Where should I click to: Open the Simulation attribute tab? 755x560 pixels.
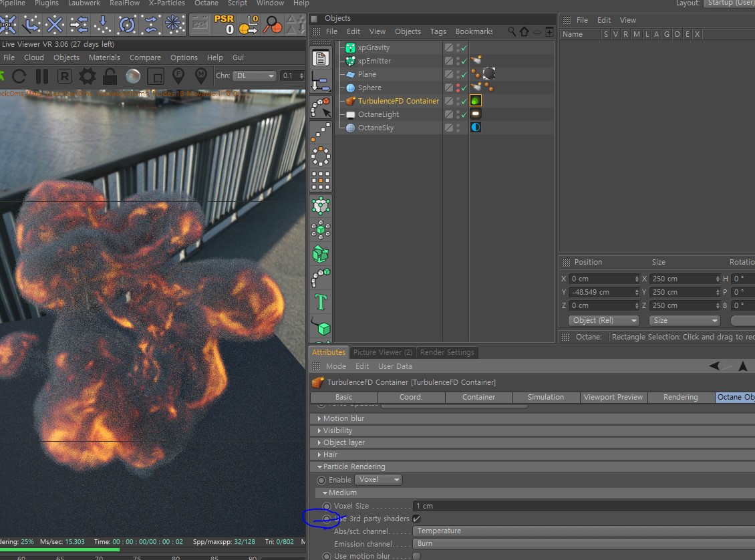(546, 397)
